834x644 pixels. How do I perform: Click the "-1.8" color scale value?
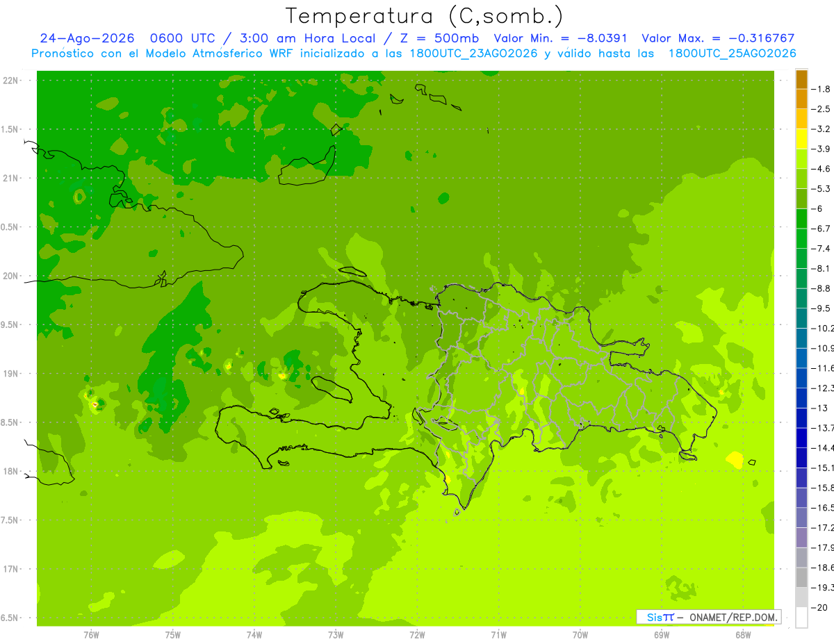pyautogui.click(x=821, y=89)
